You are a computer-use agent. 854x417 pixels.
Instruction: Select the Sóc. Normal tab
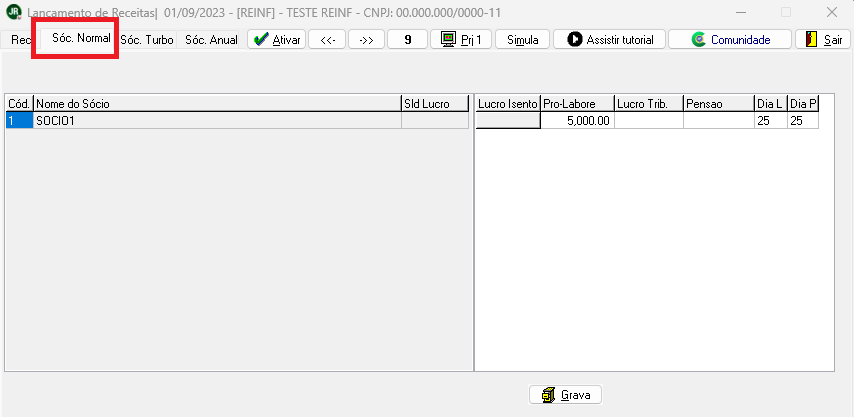pos(81,39)
